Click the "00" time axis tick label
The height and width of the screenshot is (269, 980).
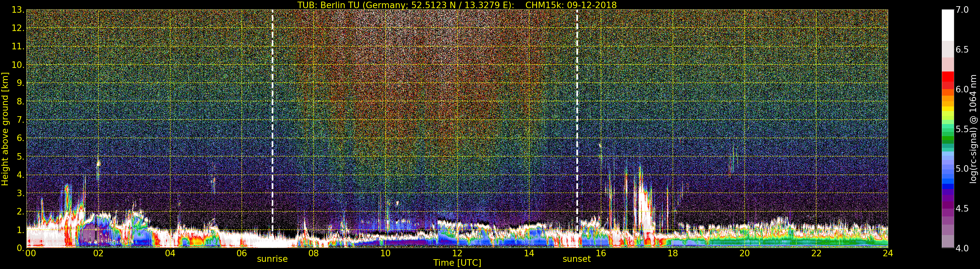pyautogui.click(x=30, y=253)
